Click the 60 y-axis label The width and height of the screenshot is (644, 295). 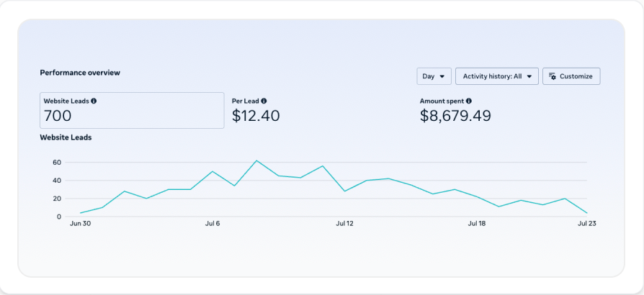57,163
